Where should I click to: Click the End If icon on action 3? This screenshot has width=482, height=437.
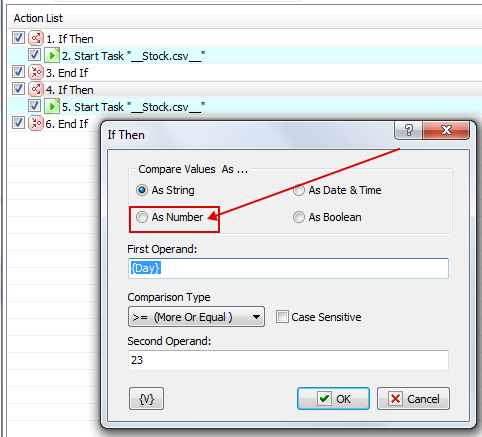[35, 72]
